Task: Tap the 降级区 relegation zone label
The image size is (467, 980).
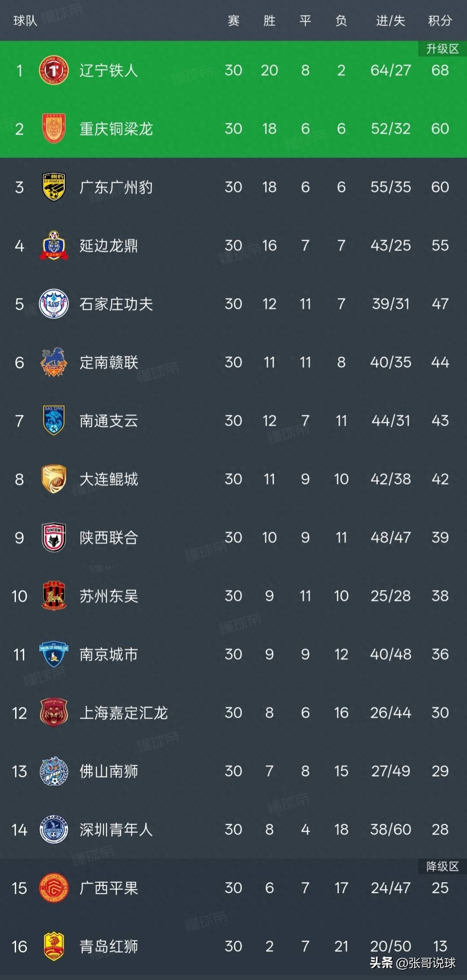Action: 442,866
